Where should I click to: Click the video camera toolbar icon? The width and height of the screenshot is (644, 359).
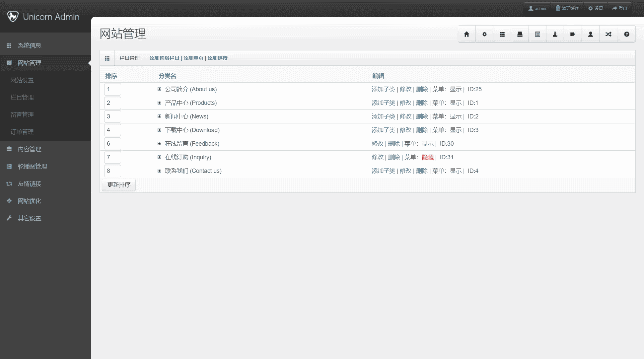point(573,34)
